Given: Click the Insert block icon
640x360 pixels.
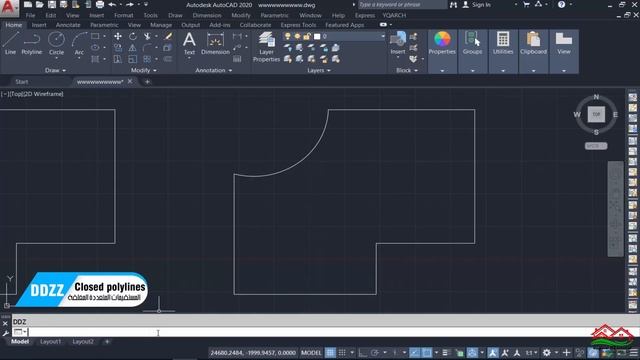Looking at the screenshot, I should click(398, 42).
